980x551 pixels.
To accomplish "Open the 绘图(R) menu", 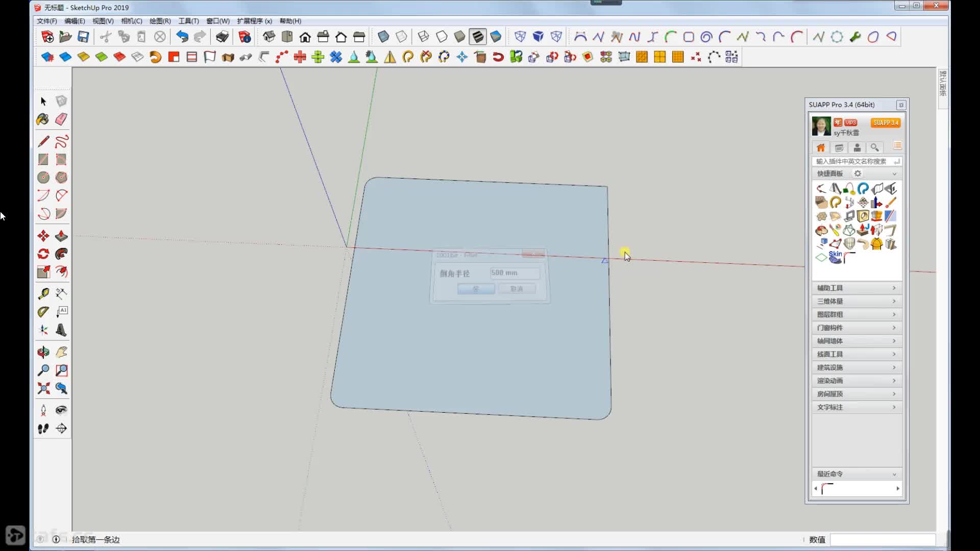I will pyautogui.click(x=160, y=21).
